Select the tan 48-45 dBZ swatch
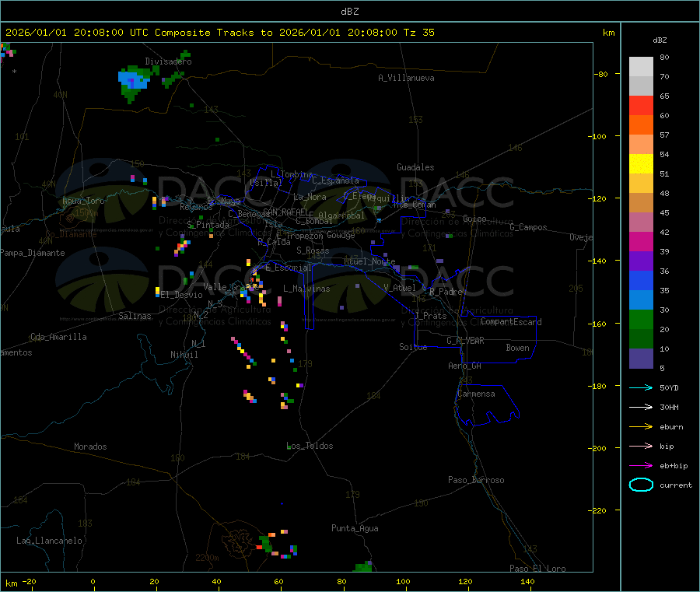 (641, 203)
